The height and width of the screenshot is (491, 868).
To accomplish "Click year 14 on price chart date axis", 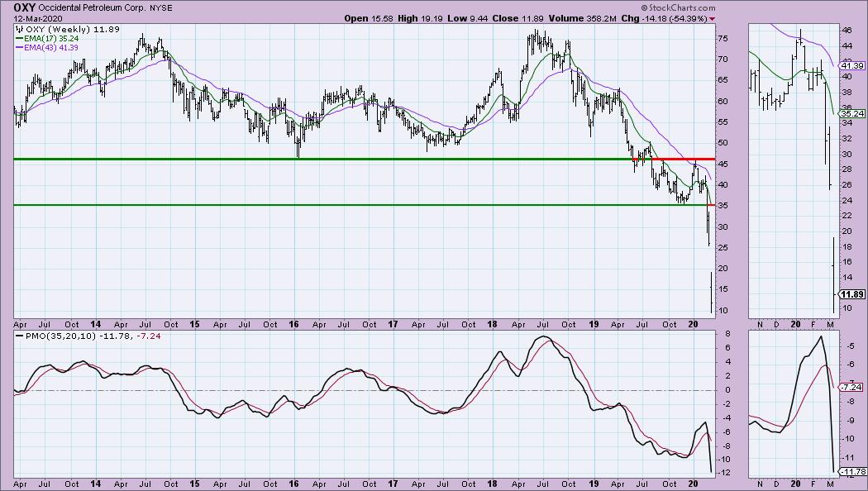I will click(x=95, y=324).
